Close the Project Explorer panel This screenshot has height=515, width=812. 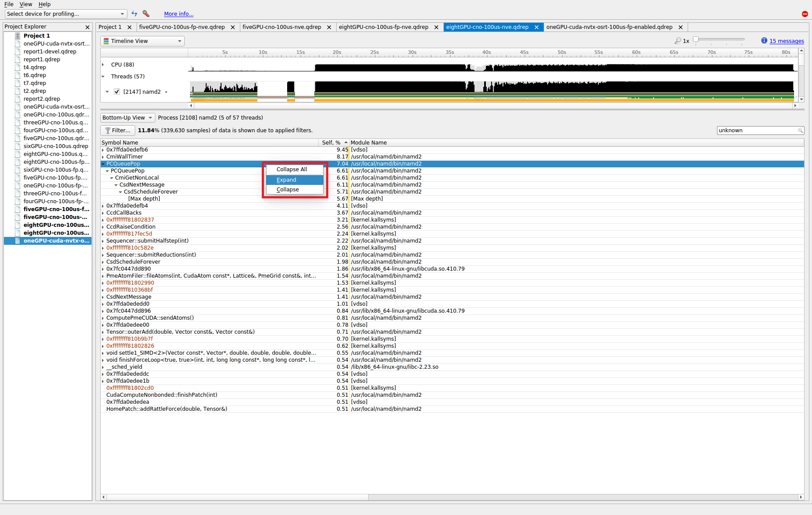[88, 27]
